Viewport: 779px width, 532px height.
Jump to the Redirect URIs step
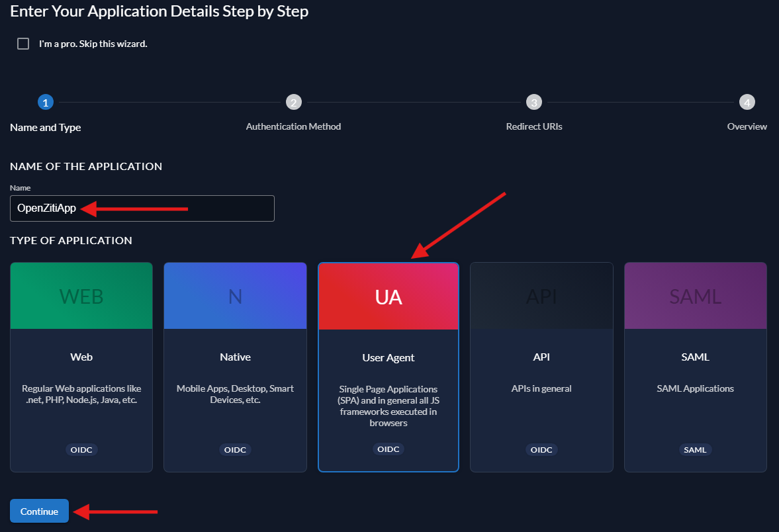pos(533,102)
